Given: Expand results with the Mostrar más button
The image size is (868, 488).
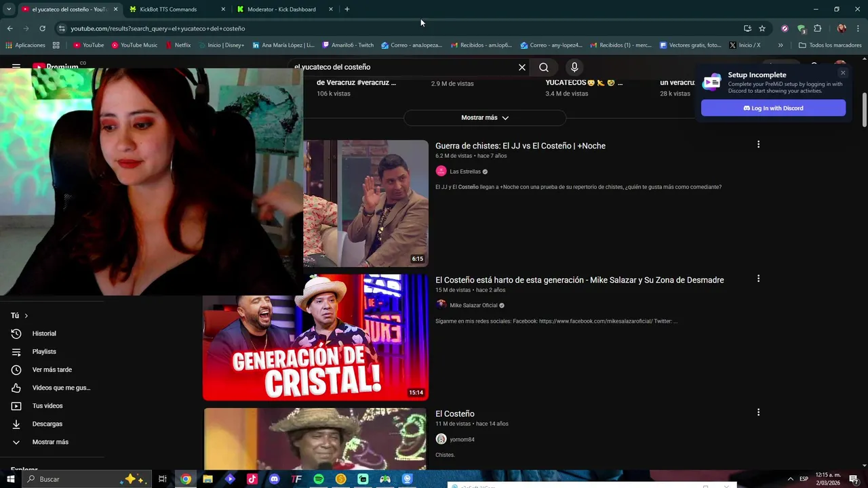Looking at the screenshot, I should click(x=485, y=118).
